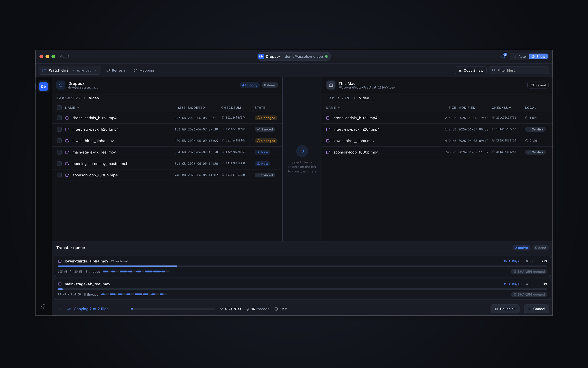Click video icon in main-stage-4k_reel.mov transfer

pos(60,284)
